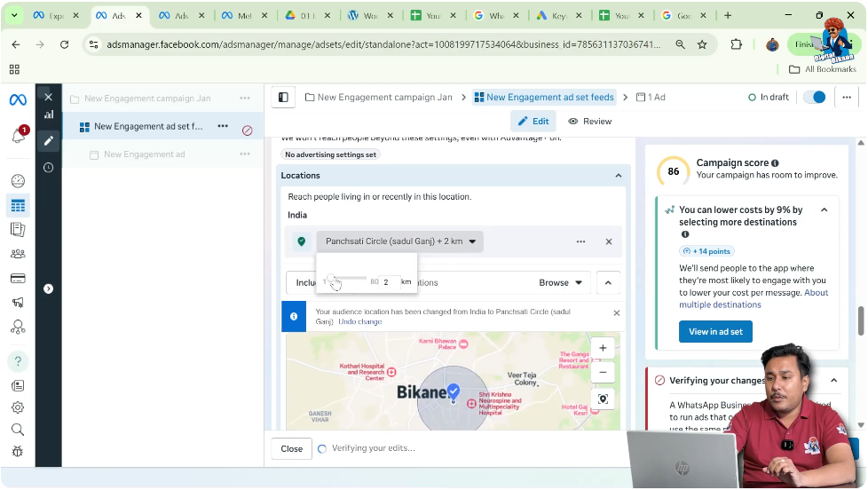Click the Close button at bottom
The width and height of the screenshot is (868, 490).
pos(291,449)
